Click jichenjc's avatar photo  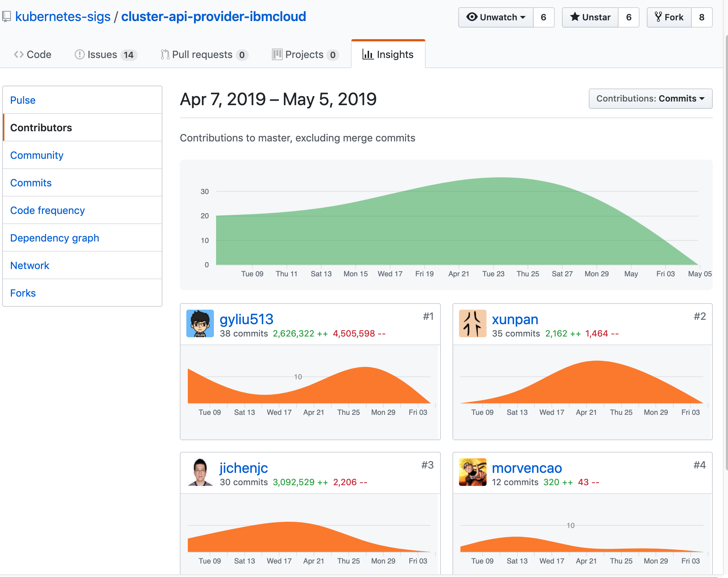(200, 472)
